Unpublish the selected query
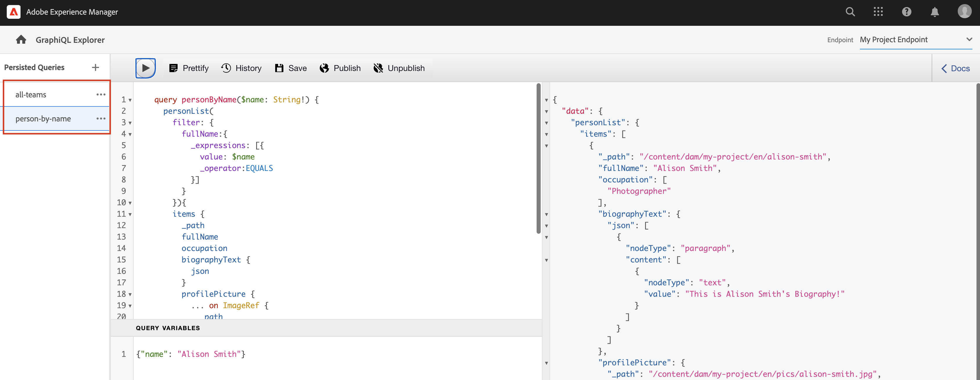Image resolution: width=980 pixels, height=380 pixels. (x=399, y=68)
